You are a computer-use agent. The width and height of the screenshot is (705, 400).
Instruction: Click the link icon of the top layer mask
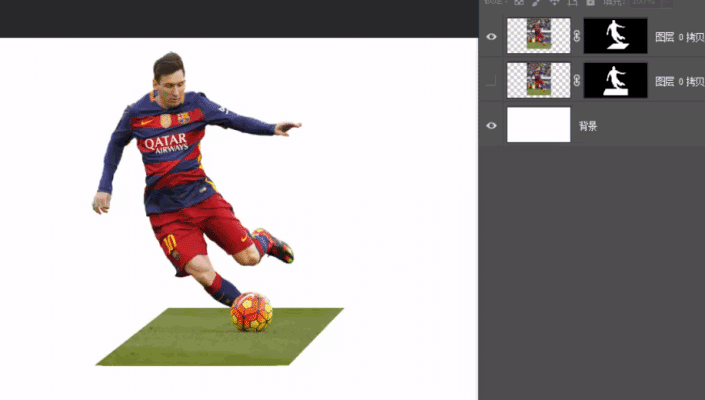coord(577,36)
